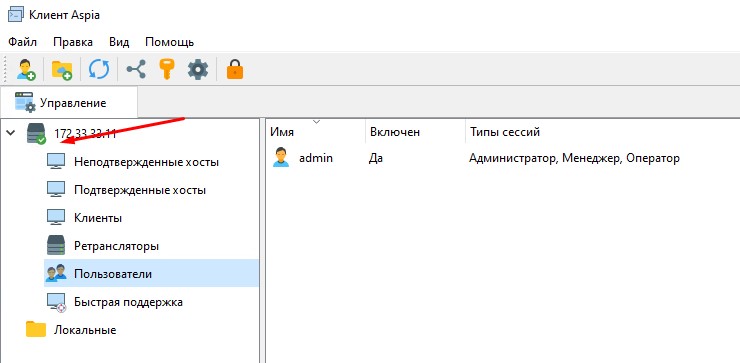The width and height of the screenshot is (740, 363).
Task: Click the yellow folder icon beside Локальные
Action: [x=36, y=329]
